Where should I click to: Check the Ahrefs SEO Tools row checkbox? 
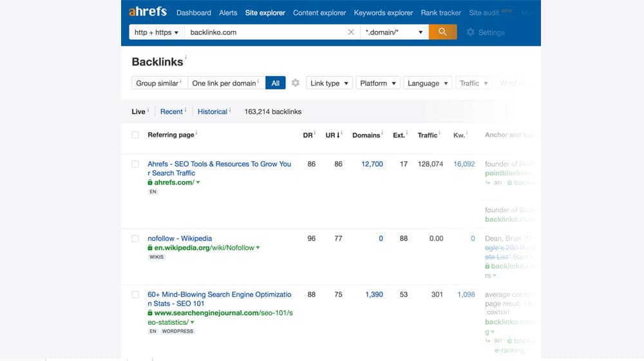[x=135, y=164]
